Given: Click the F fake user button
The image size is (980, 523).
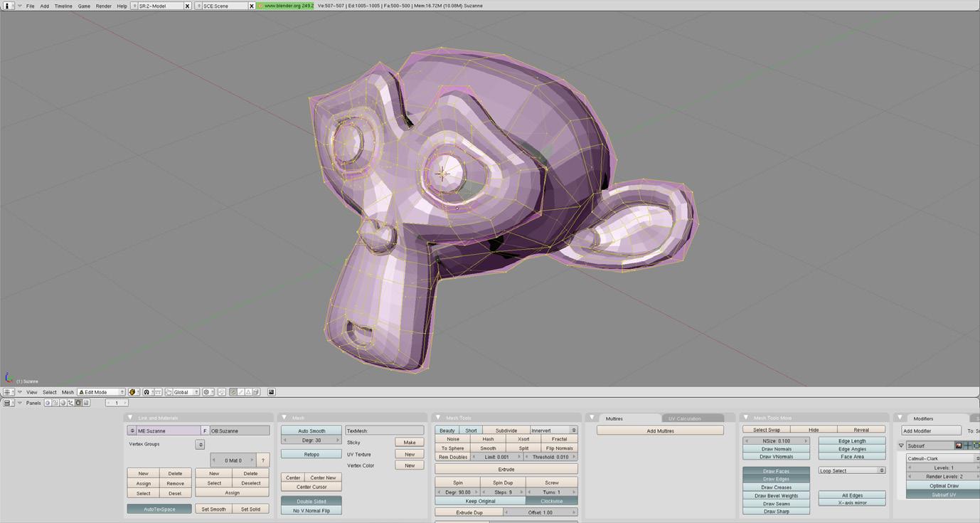Looking at the screenshot, I should coord(205,431).
